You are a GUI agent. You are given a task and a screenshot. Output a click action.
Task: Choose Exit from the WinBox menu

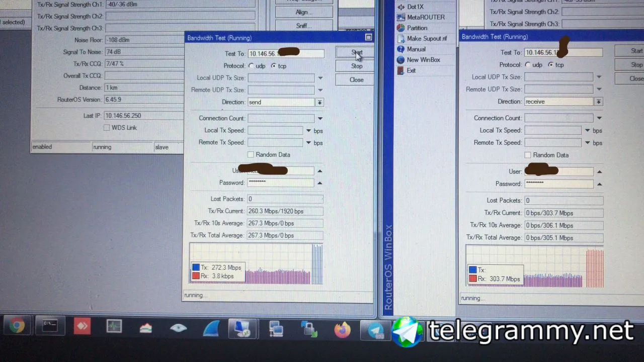(x=412, y=70)
